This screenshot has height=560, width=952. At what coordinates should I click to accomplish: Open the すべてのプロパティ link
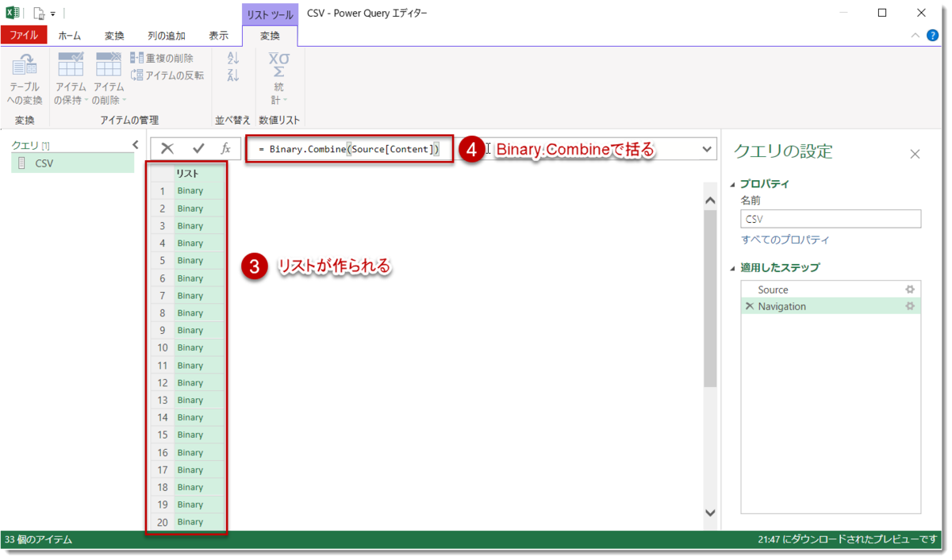click(x=785, y=240)
